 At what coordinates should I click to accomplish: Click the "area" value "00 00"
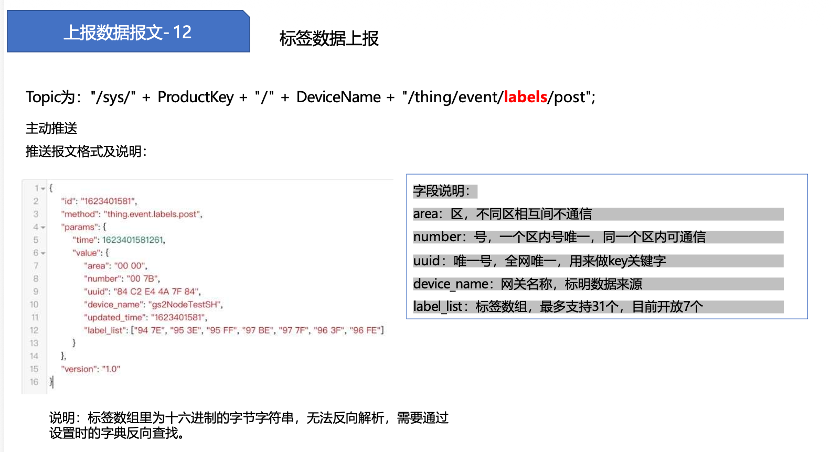point(133,266)
